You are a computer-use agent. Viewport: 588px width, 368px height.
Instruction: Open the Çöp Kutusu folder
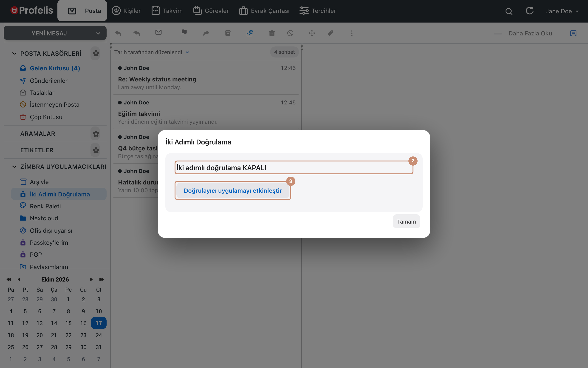click(x=46, y=117)
